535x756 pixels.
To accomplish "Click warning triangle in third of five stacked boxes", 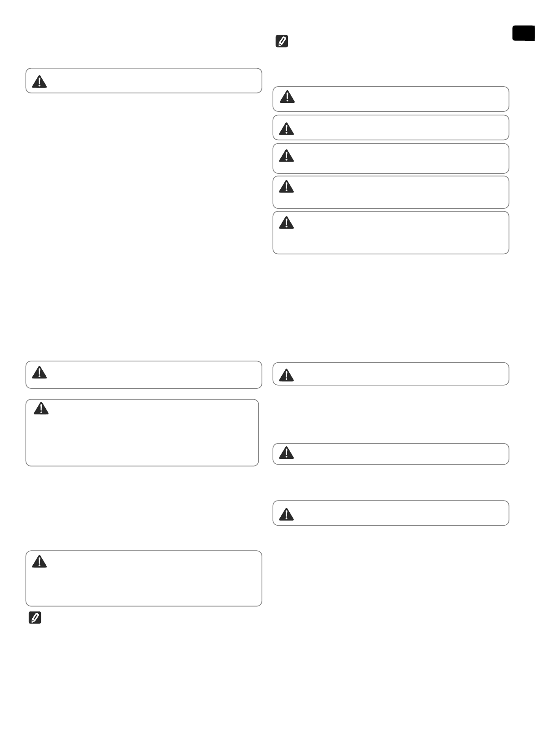I will pyautogui.click(x=286, y=156).
